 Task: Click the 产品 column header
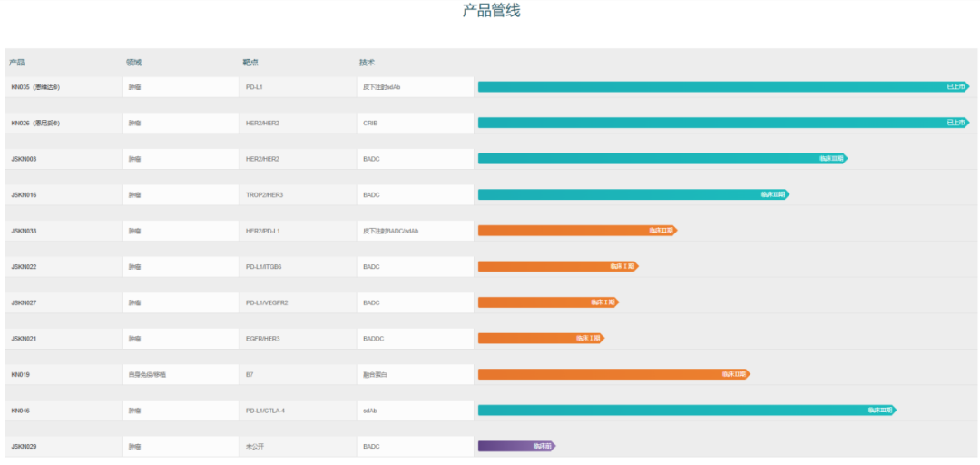point(17,63)
